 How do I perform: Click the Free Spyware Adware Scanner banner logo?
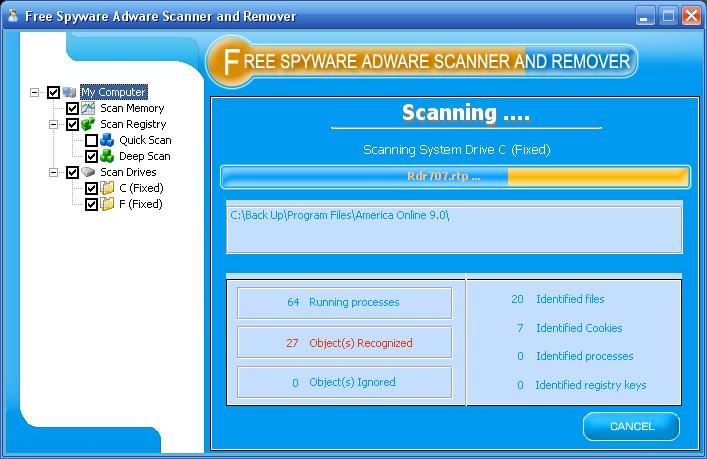tap(422, 61)
